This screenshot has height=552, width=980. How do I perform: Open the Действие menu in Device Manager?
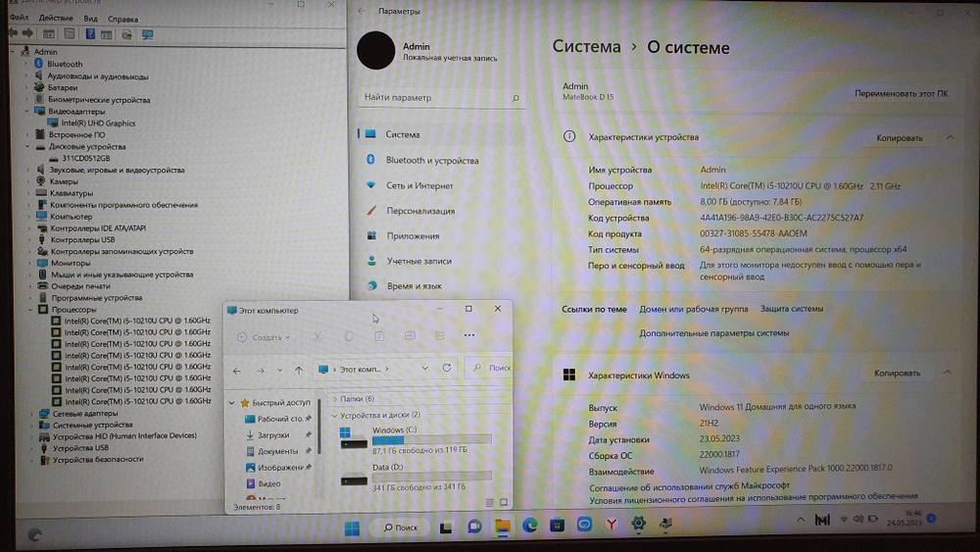click(56, 18)
